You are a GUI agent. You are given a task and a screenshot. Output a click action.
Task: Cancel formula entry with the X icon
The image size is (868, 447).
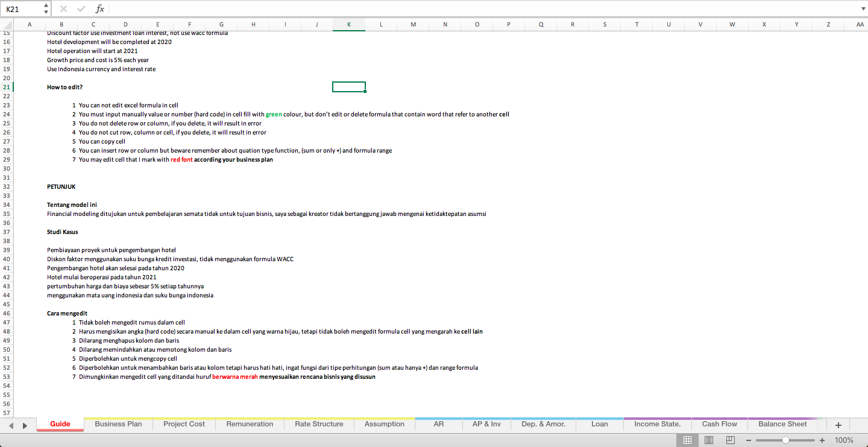(x=64, y=9)
